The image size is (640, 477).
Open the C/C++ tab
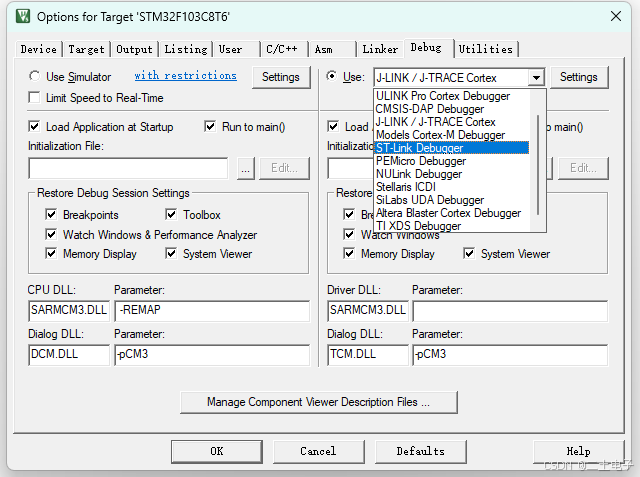tap(284, 49)
